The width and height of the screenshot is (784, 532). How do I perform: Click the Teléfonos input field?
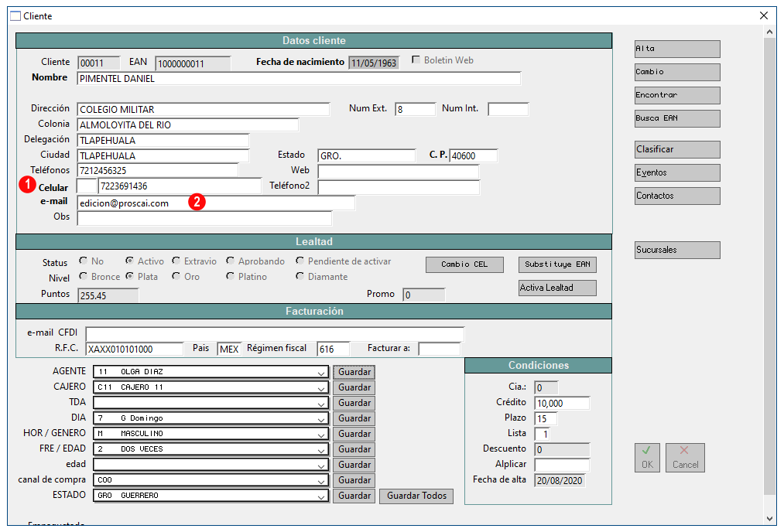pyautogui.click(x=158, y=171)
